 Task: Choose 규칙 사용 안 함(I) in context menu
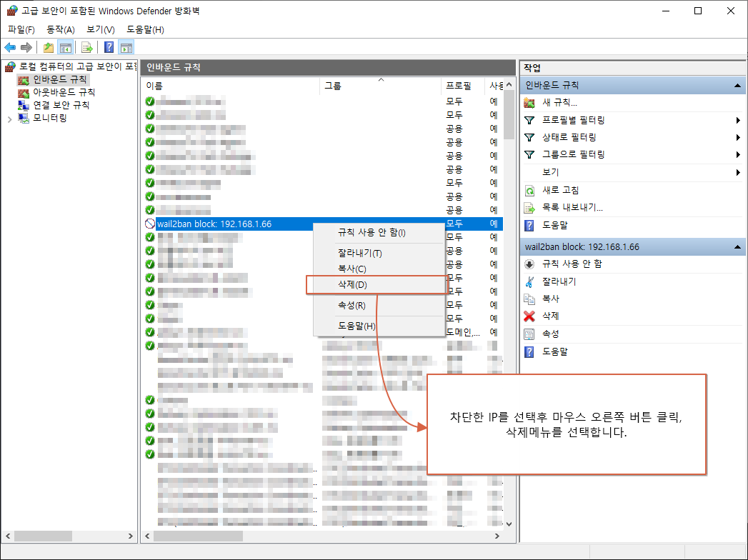coord(379,233)
